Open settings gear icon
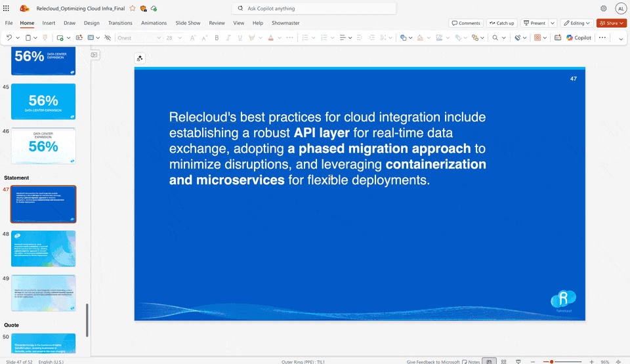The height and width of the screenshot is (364, 630). pos(604,9)
